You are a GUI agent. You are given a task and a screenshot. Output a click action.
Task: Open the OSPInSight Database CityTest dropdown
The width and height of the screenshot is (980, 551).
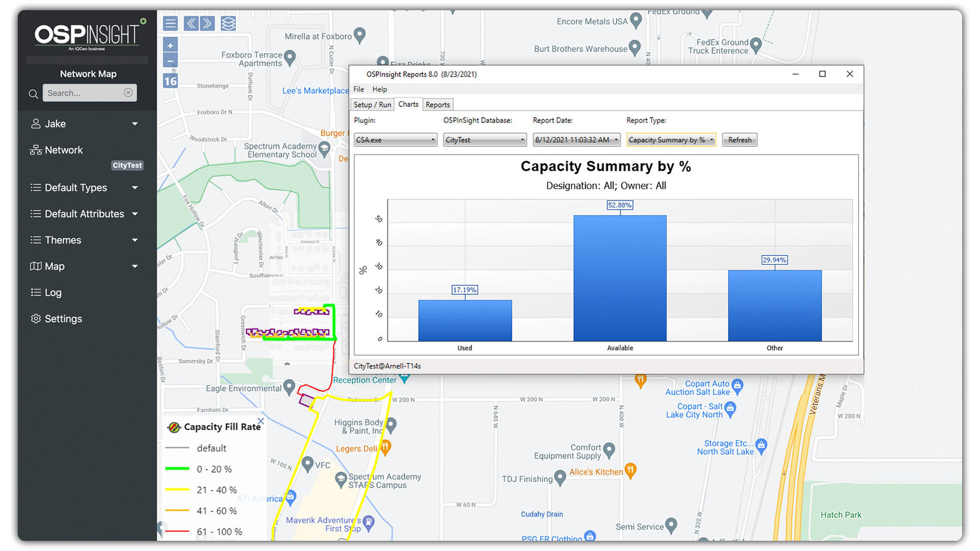485,140
